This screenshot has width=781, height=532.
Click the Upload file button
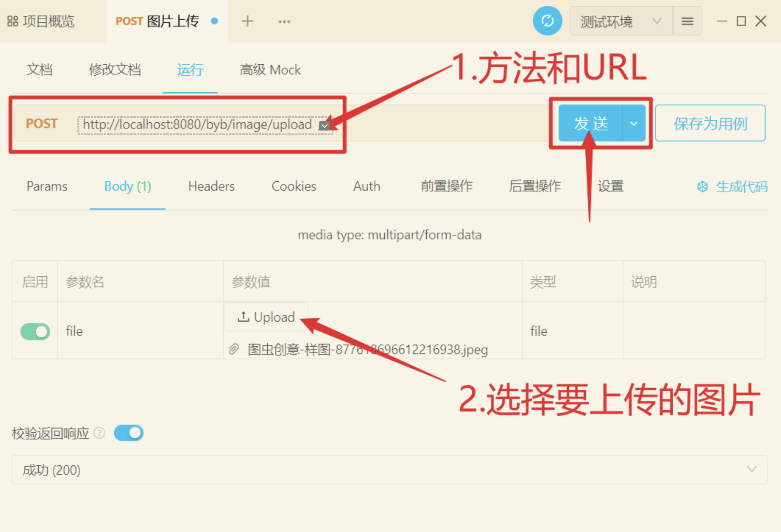point(266,317)
